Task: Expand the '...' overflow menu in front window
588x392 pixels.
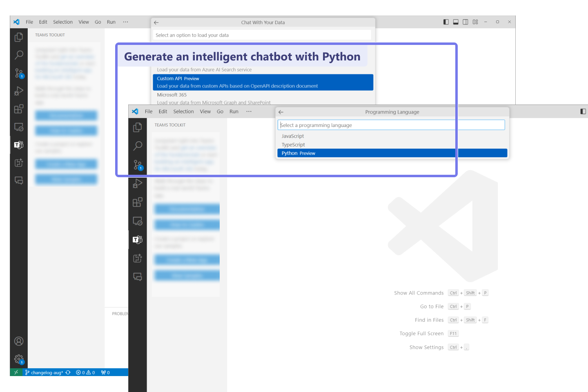Action: (249, 111)
